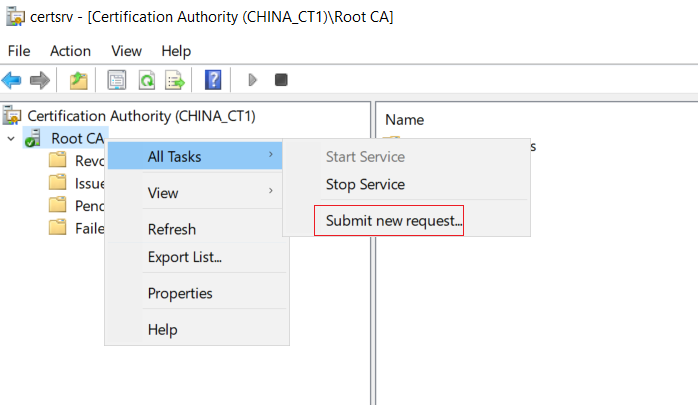The height and width of the screenshot is (405, 698).
Task: Click the Export List toolbar icon
Action: [x=174, y=81]
